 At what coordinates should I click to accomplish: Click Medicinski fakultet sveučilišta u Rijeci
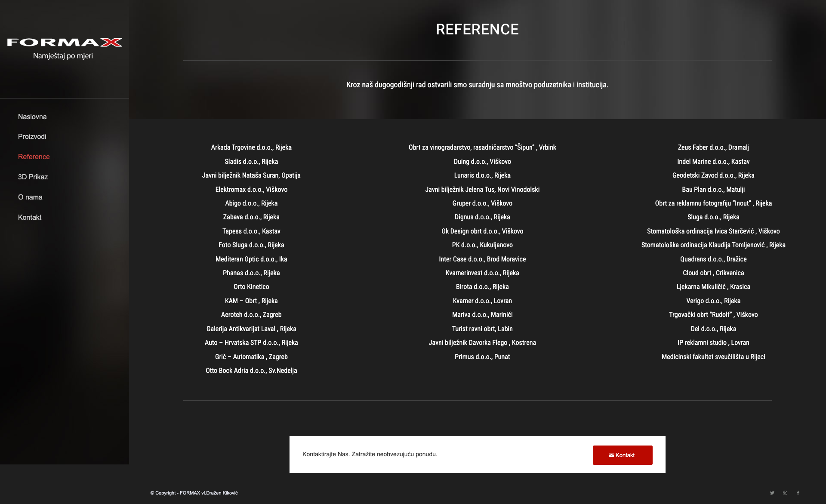tap(713, 357)
